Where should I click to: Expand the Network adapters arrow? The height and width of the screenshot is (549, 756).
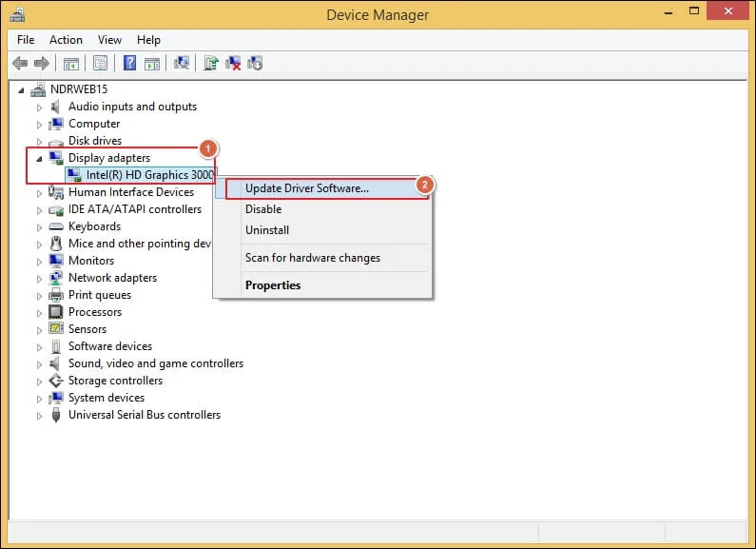point(39,279)
